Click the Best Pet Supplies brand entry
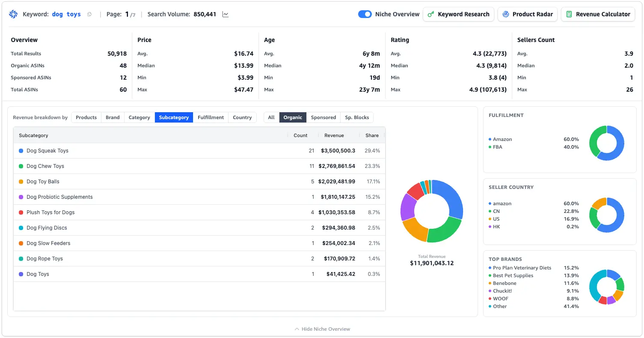 pos(513,275)
